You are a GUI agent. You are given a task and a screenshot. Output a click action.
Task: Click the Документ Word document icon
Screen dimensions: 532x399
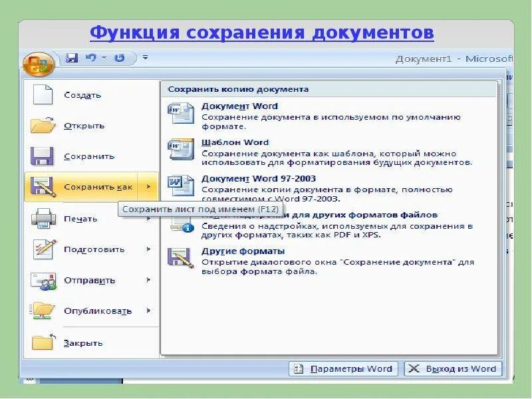click(181, 114)
